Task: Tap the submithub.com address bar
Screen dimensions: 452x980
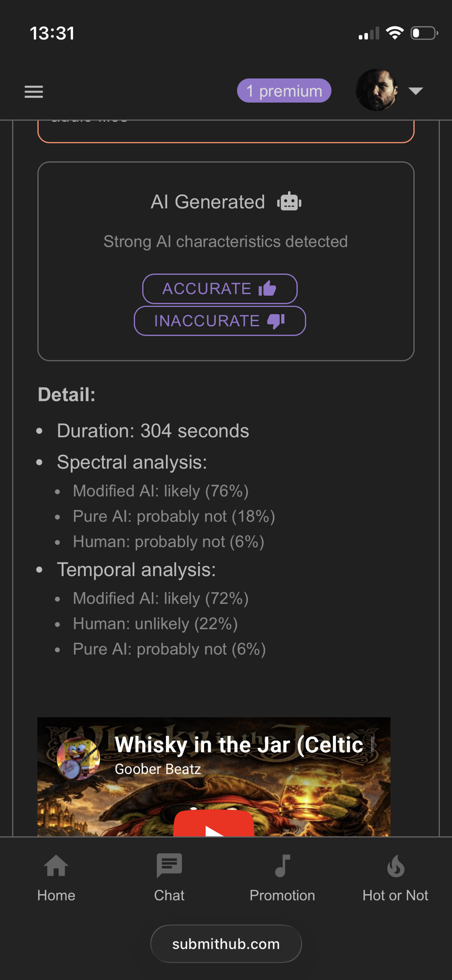Action: point(226,944)
